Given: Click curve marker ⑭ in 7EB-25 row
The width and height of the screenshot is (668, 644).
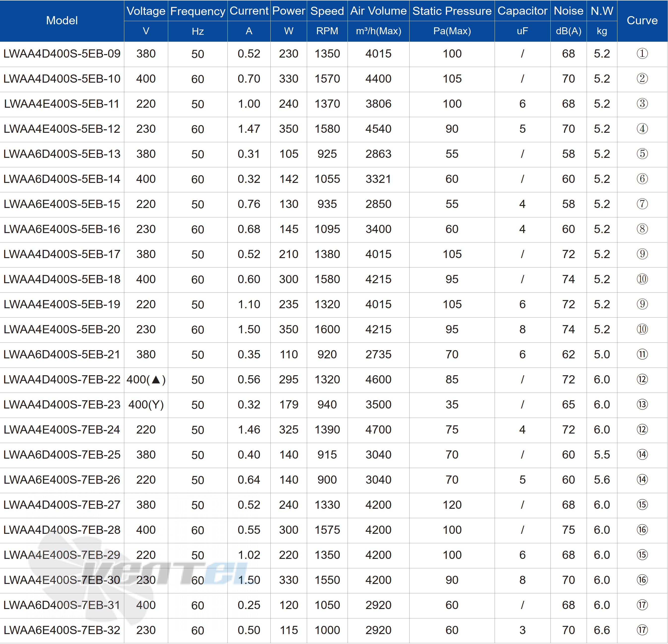Looking at the screenshot, I should 642,455.
